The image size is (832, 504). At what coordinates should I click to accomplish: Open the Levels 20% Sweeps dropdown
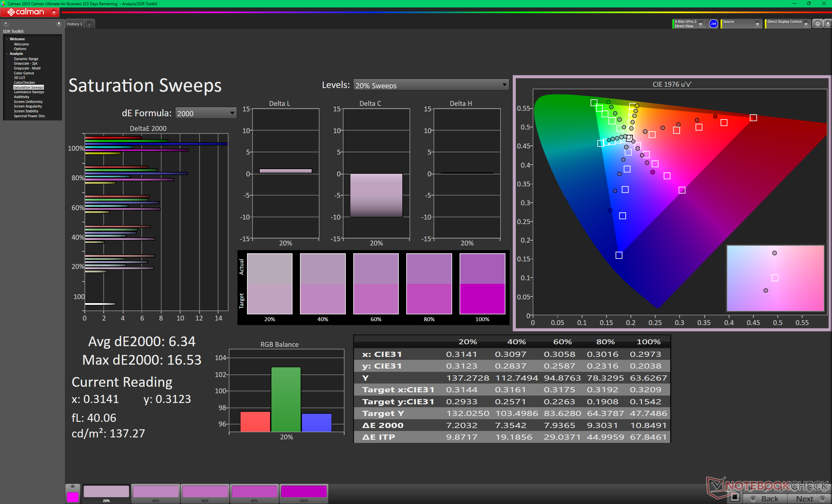click(431, 85)
